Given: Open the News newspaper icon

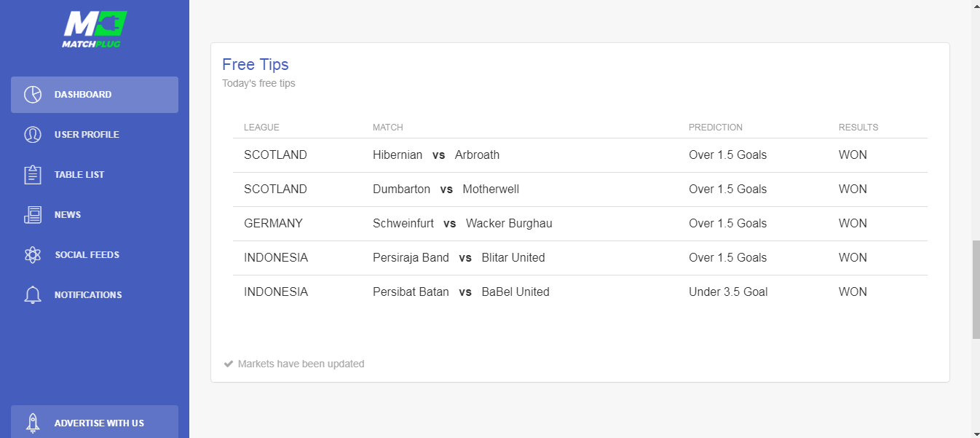Looking at the screenshot, I should [33, 215].
